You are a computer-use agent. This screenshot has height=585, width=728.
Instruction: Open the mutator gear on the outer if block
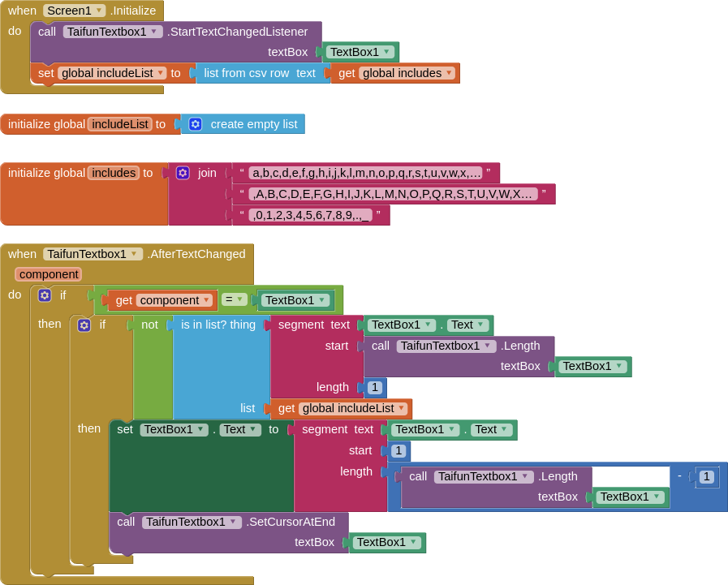[45, 295]
